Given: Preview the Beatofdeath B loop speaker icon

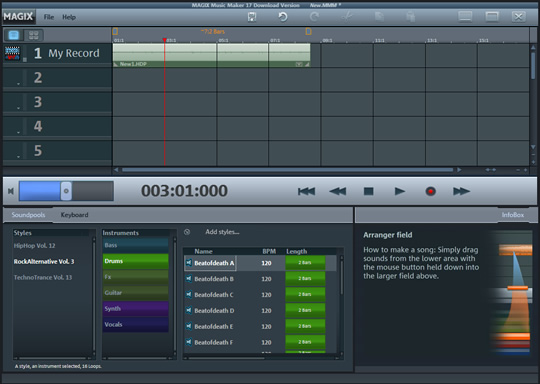Looking at the screenshot, I should coord(189,279).
